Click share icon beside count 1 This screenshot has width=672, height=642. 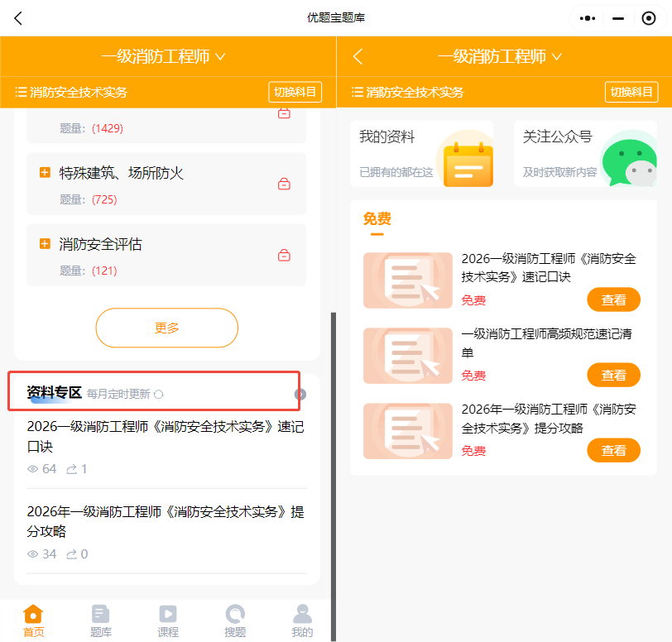coord(71,469)
